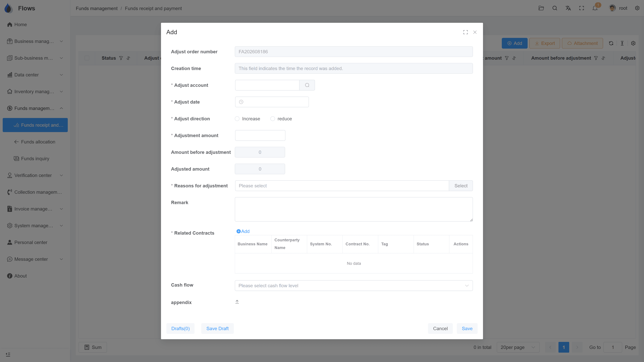Viewport: 644px width, 362px height.
Task: Click Funds management breadcrumb
Action: coord(96,8)
